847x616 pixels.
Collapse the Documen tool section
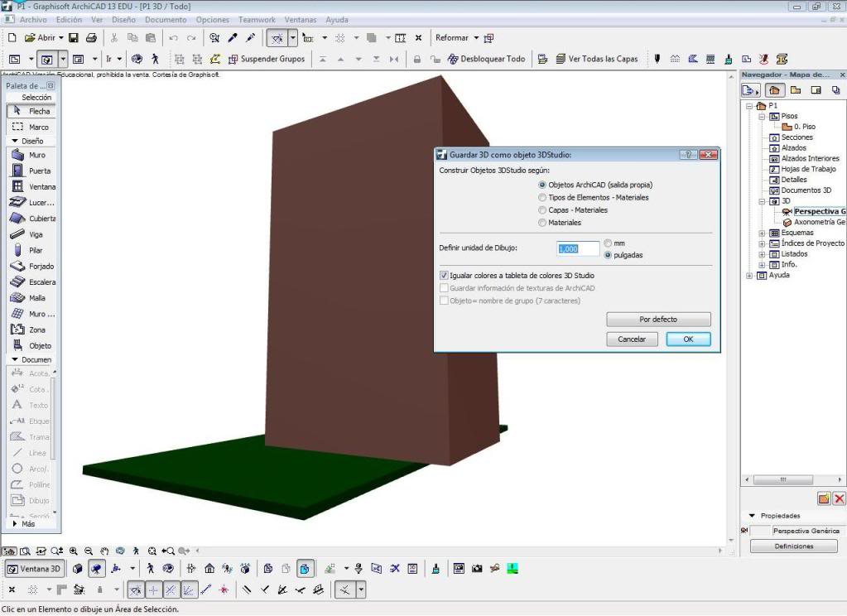15,359
